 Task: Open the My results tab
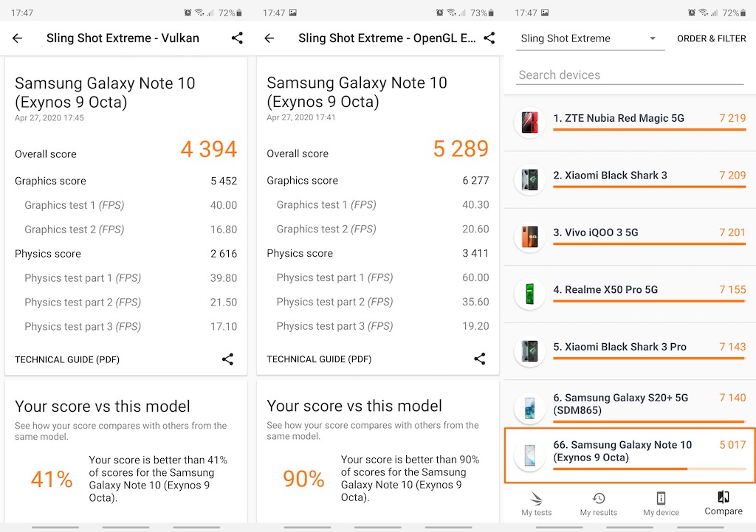point(599,503)
